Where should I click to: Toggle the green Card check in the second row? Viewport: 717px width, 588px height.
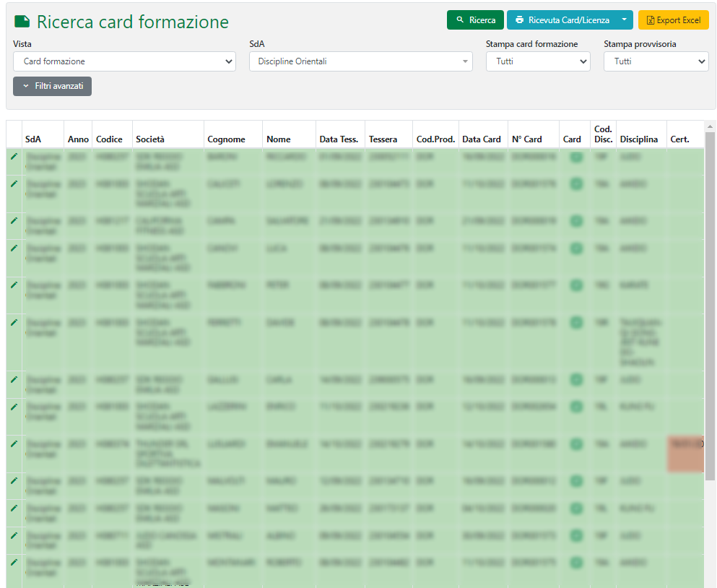(575, 184)
